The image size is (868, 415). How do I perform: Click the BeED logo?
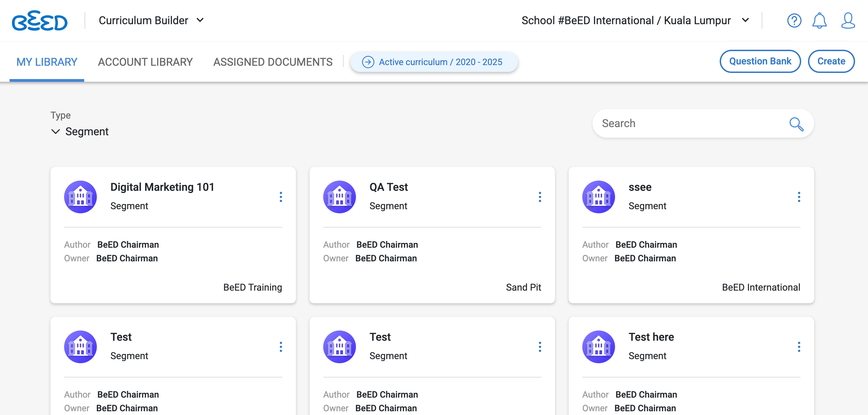click(40, 20)
